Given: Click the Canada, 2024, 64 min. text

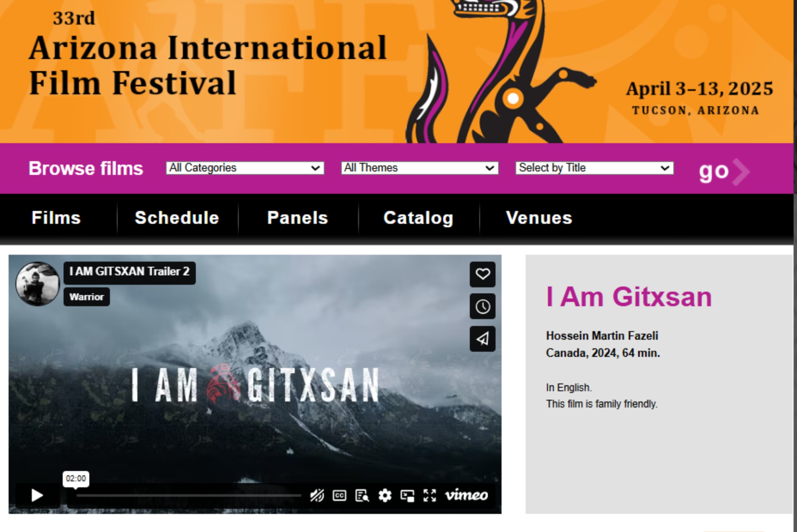Looking at the screenshot, I should pyautogui.click(x=603, y=353).
